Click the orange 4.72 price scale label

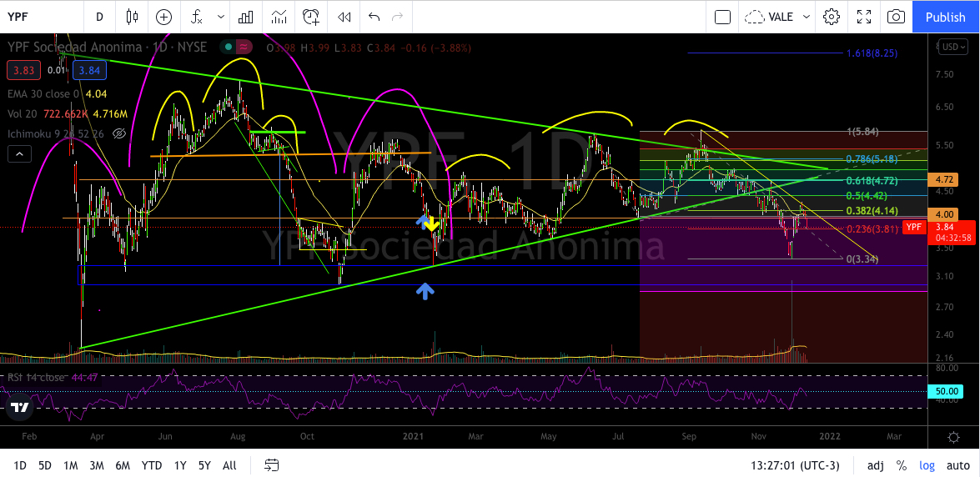click(x=944, y=180)
